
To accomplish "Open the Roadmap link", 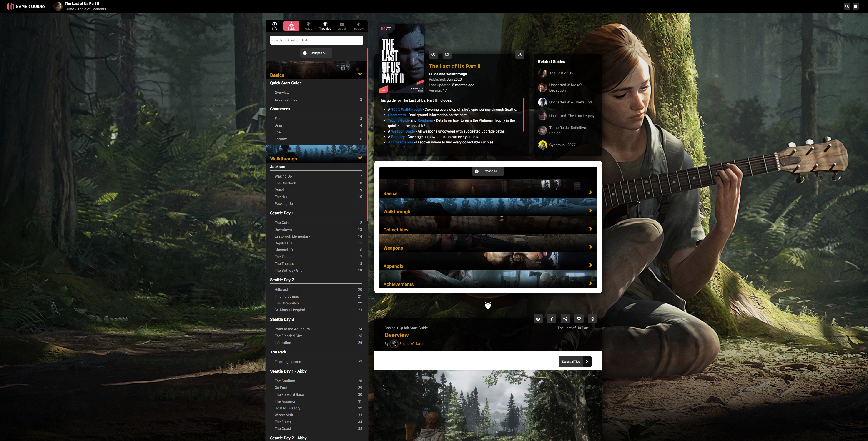I will [x=425, y=120].
